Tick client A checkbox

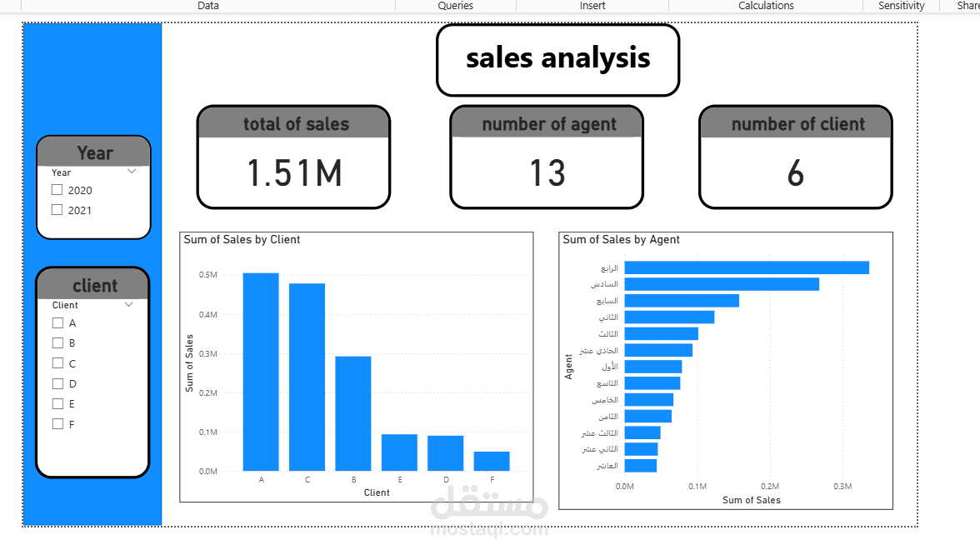[57, 323]
